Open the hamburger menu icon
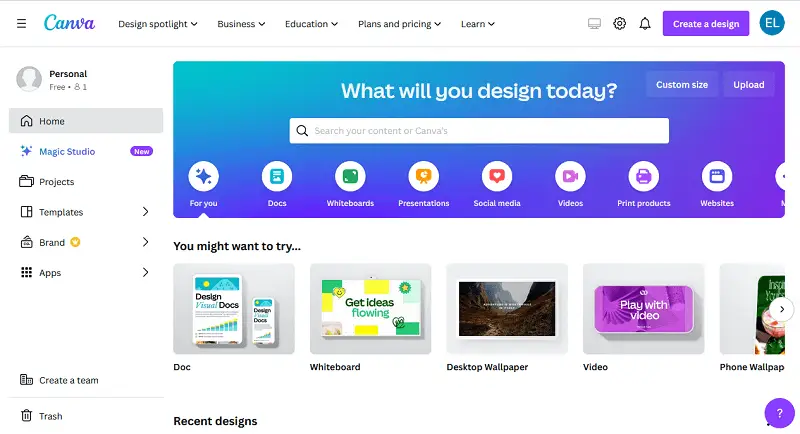 (21, 23)
